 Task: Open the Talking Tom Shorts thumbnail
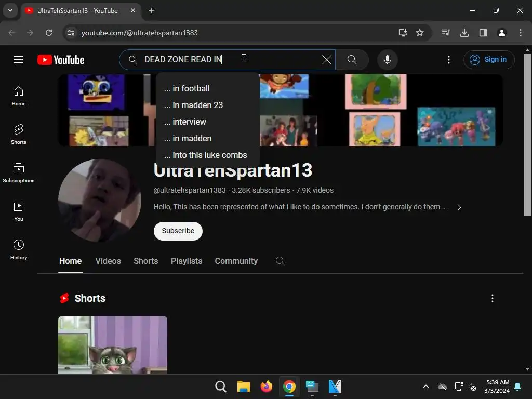click(113, 345)
